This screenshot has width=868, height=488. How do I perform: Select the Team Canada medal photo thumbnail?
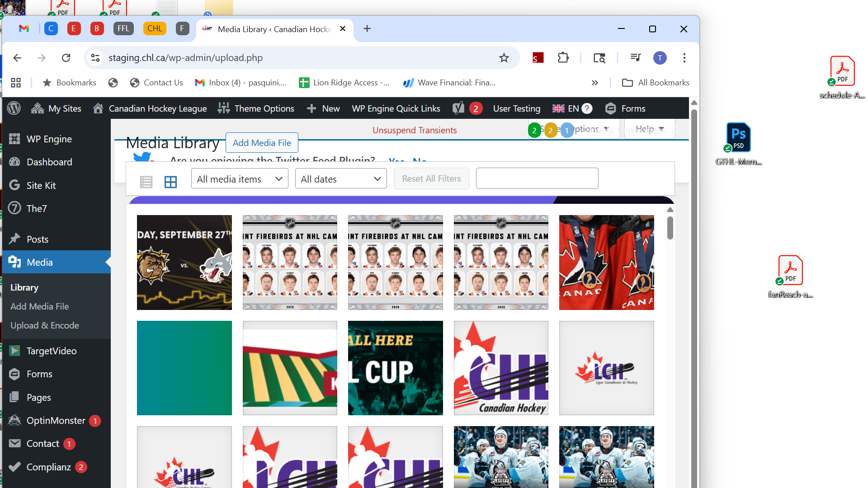606,263
